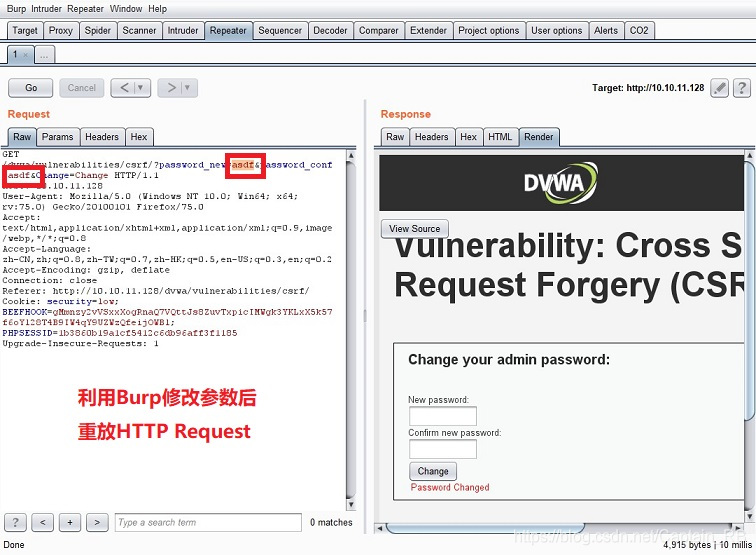The image size is (756, 555).
Task: Switch to the Proxy tab
Action: 61,30
